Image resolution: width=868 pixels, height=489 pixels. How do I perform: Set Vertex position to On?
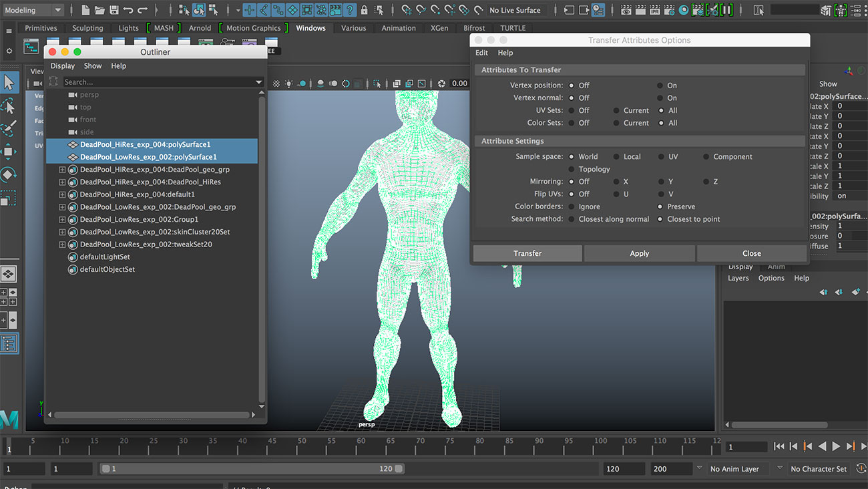[660, 86]
